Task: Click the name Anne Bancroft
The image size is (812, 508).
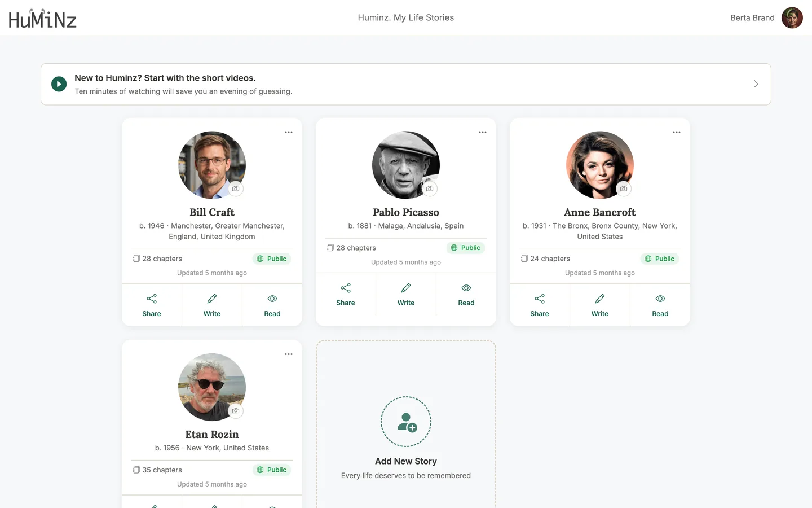Action: (x=600, y=212)
